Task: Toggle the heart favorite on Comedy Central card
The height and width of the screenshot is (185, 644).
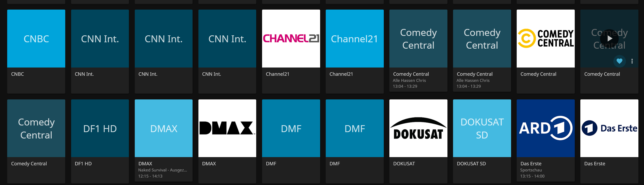Action: pos(619,61)
